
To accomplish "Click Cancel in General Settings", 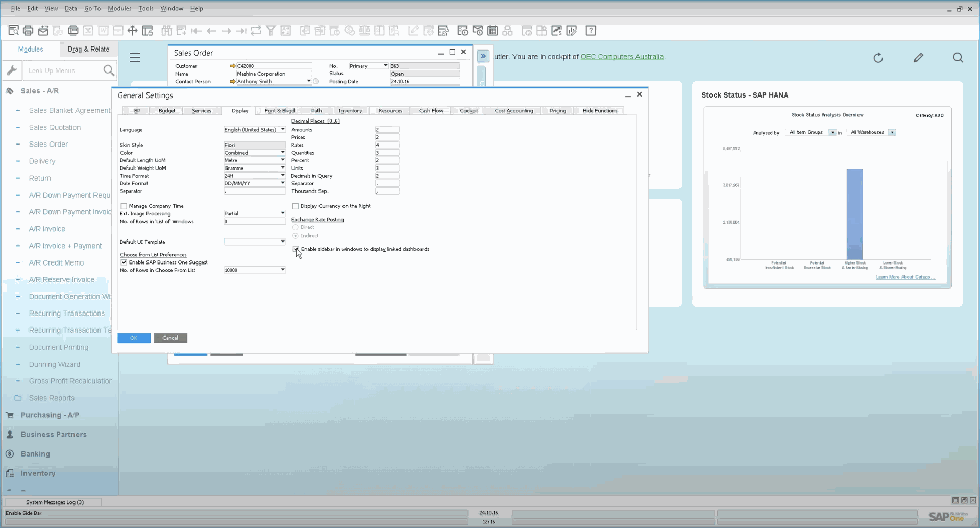I will point(170,338).
